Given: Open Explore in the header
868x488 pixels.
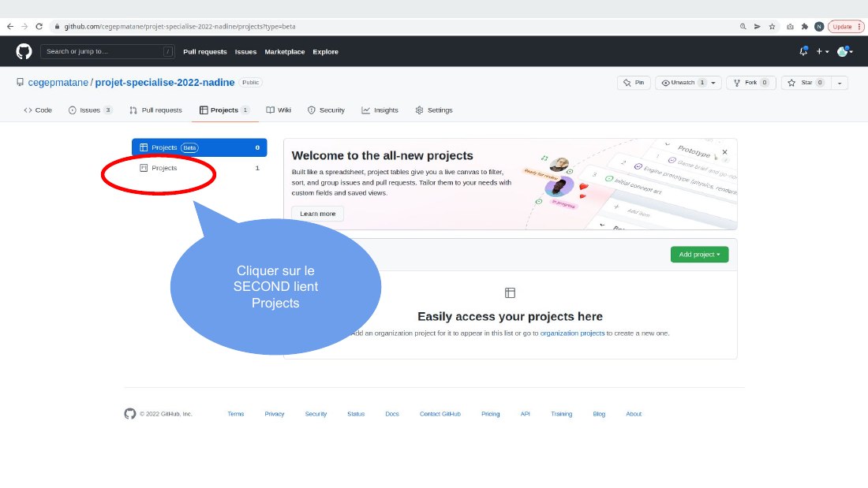Looking at the screenshot, I should (x=325, y=51).
